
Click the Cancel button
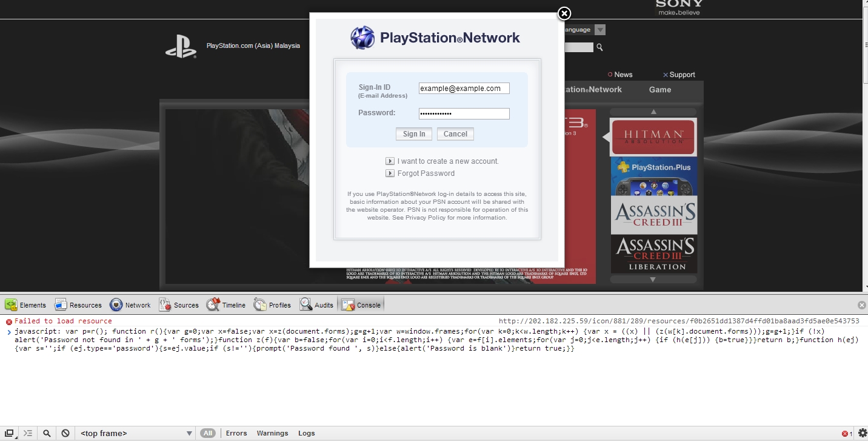pyautogui.click(x=455, y=134)
